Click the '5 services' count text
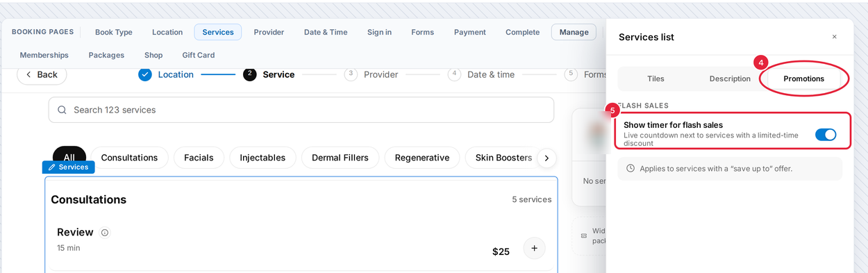Screen dimensions: 868x273 [532, 199]
